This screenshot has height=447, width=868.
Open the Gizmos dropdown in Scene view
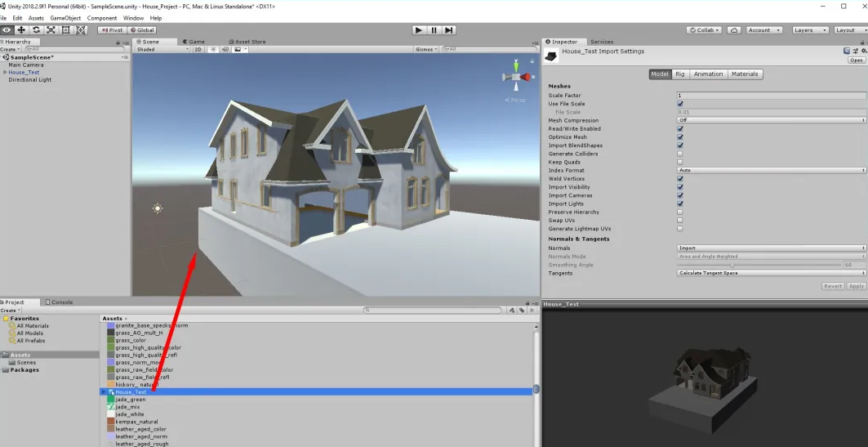(x=426, y=49)
